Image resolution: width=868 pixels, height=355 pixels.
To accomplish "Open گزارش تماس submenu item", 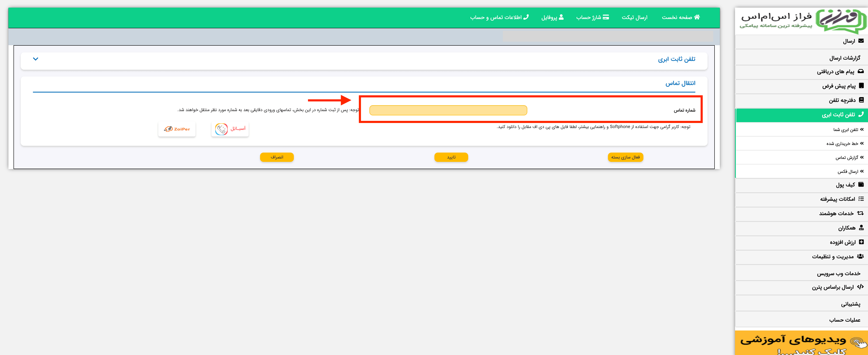I will click(x=802, y=158).
